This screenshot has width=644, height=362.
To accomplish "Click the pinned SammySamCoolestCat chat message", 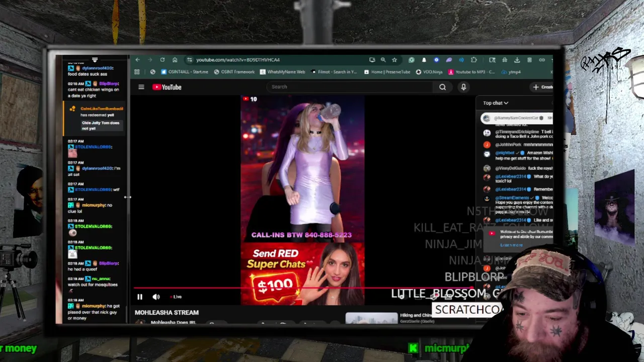I will (518, 118).
